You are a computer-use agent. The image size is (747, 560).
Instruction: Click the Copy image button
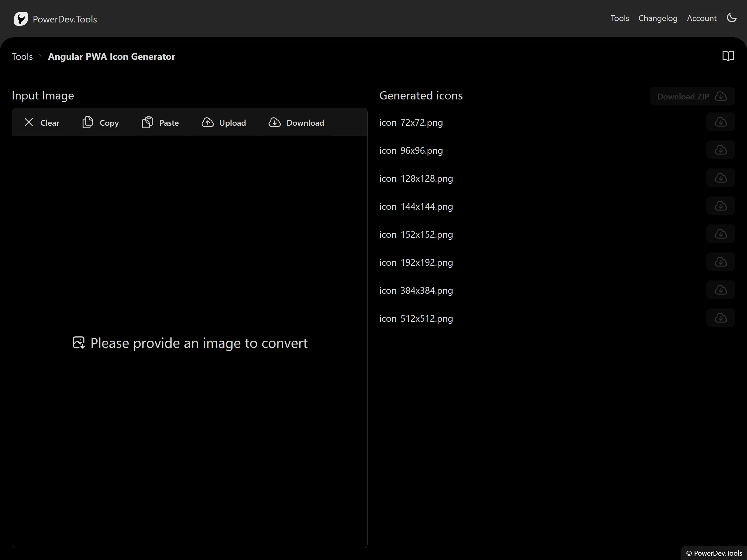[x=101, y=123]
